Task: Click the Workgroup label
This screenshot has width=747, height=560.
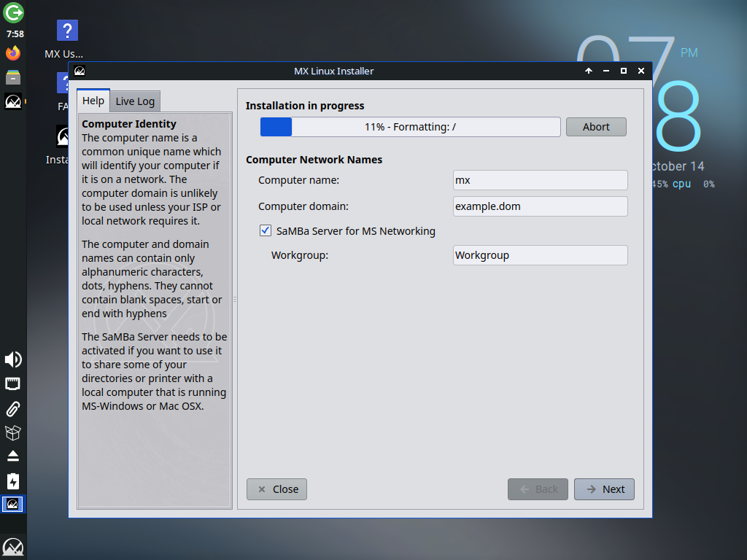Action: click(300, 255)
